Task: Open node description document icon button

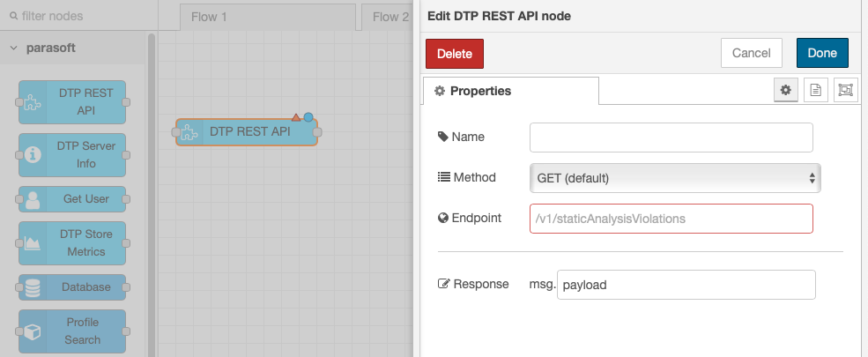Action: click(815, 90)
